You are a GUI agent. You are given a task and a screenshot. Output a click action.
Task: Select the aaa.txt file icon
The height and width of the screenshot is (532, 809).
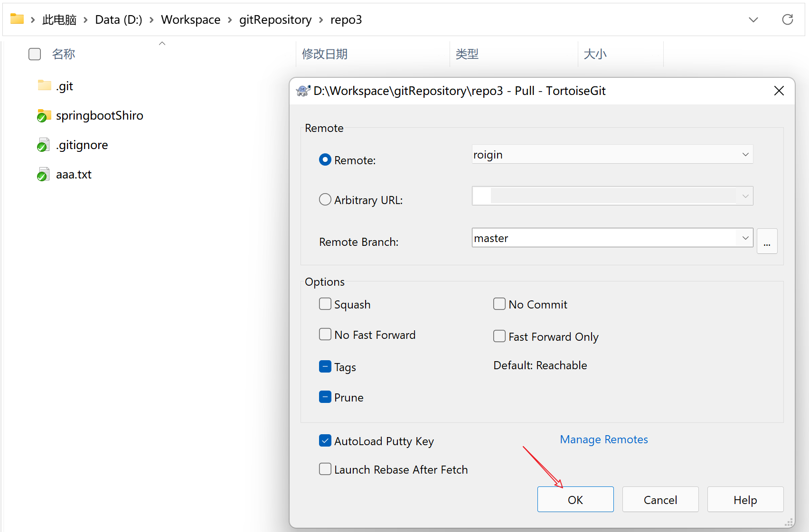43,174
